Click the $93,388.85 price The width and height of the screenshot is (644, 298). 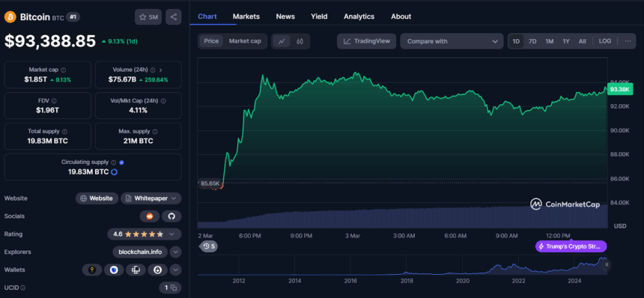pyautogui.click(x=50, y=40)
